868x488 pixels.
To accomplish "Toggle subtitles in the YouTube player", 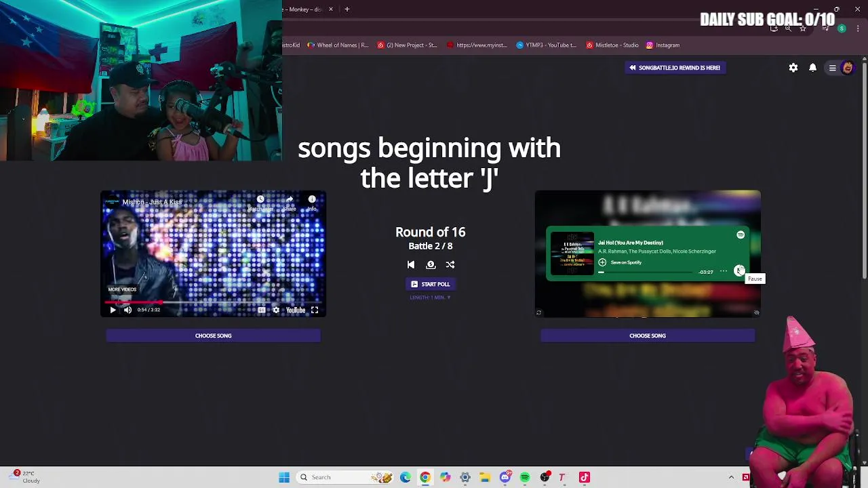I will tap(262, 310).
